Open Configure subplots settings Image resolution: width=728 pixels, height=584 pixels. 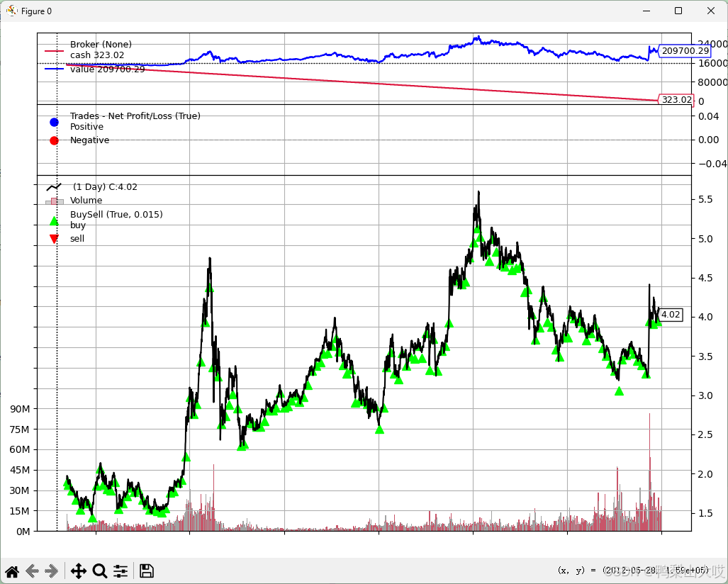[x=121, y=571]
